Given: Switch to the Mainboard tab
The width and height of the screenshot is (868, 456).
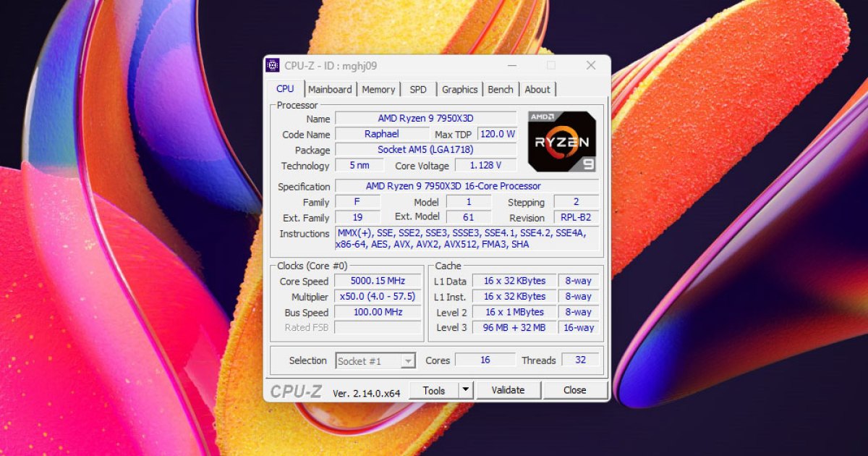Looking at the screenshot, I should click(330, 90).
